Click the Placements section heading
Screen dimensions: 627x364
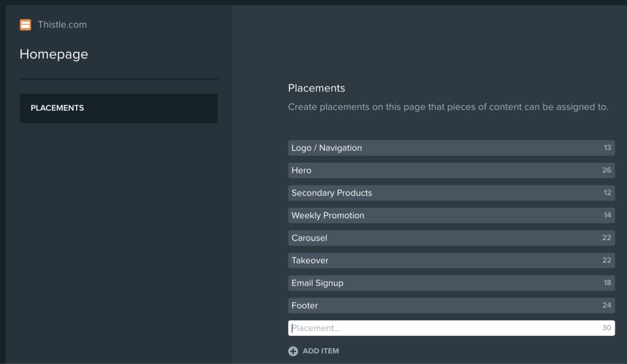click(x=316, y=88)
